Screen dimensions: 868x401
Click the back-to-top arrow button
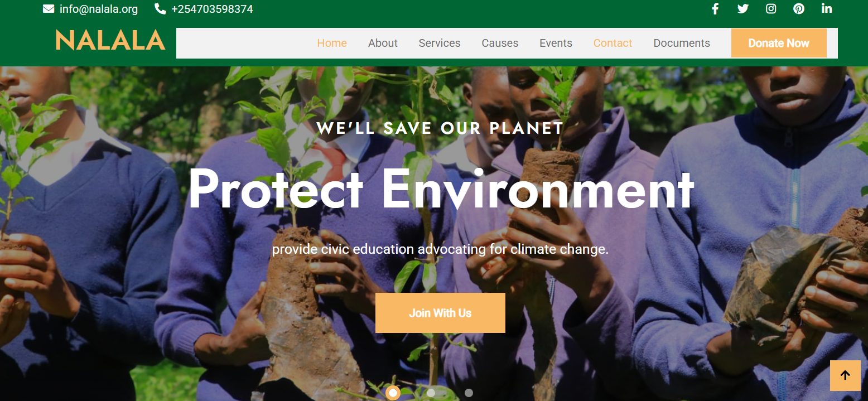845,375
